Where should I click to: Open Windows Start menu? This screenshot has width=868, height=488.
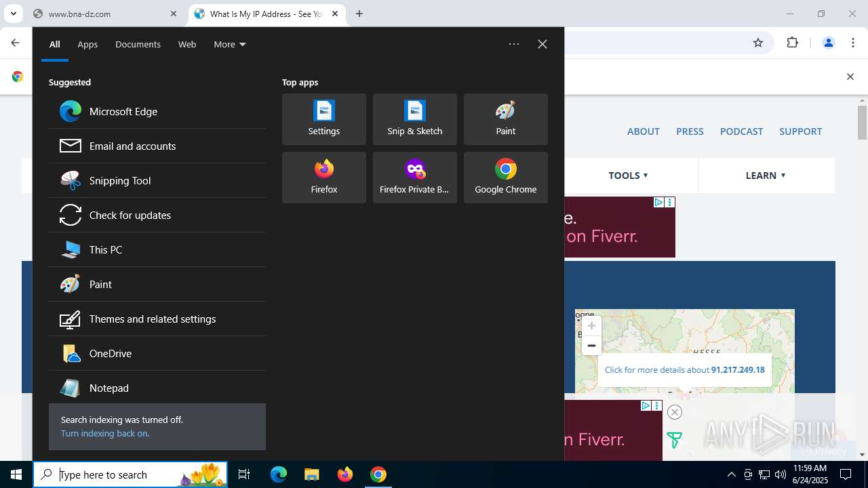pos(16,474)
